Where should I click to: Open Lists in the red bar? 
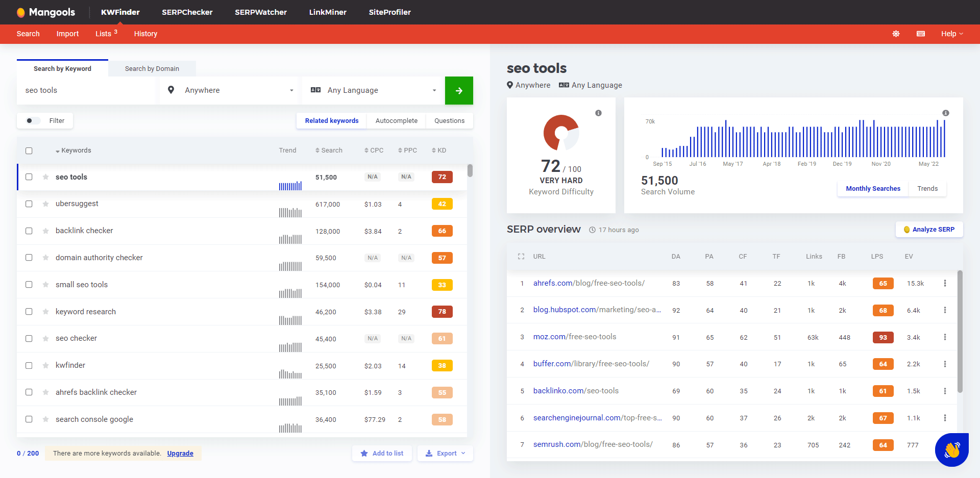[x=106, y=34]
